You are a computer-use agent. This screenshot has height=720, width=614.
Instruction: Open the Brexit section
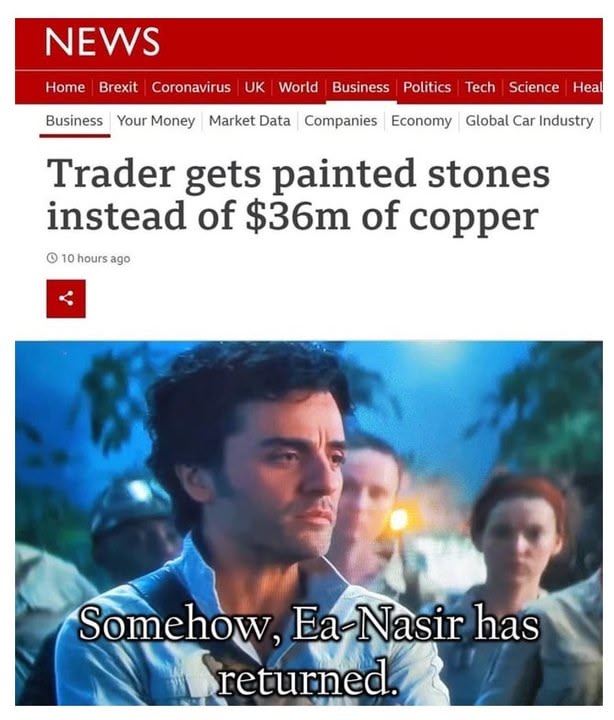click(x=118, y=87)
